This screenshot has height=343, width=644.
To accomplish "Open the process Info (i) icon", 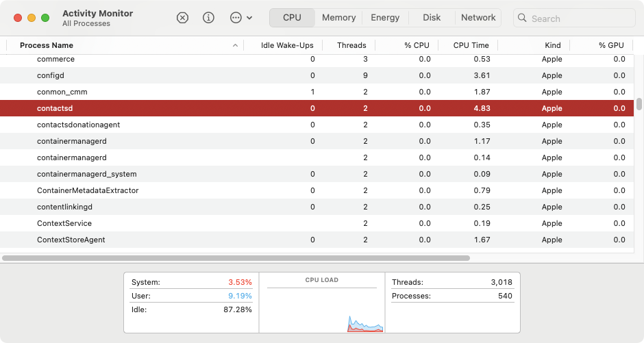I will click(209, 18).
